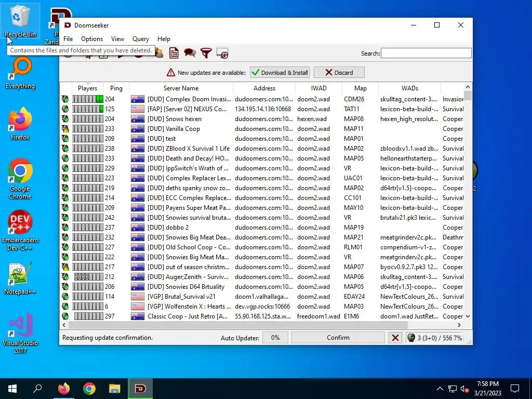Launch Google Chrome from the desktop

[x=20, y=179]
